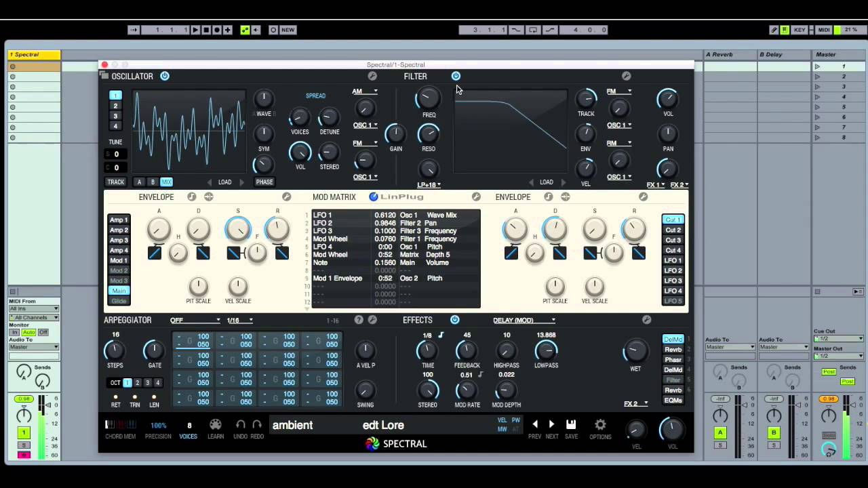Click the left Envelope tempo-sync note icon
868x488 pixels.
point(192,197)
